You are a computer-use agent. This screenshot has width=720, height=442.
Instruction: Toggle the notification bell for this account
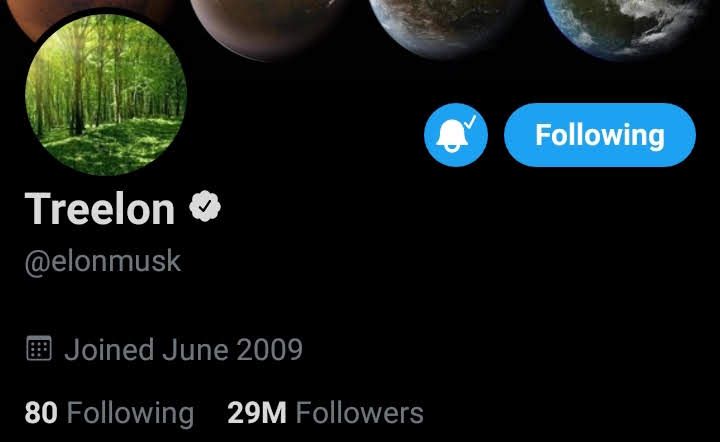coord(456,135)
